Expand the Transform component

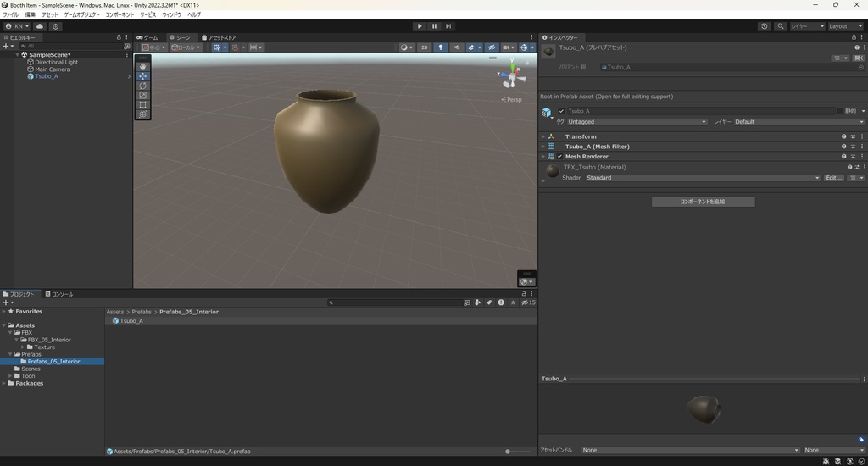coord(543,136)
